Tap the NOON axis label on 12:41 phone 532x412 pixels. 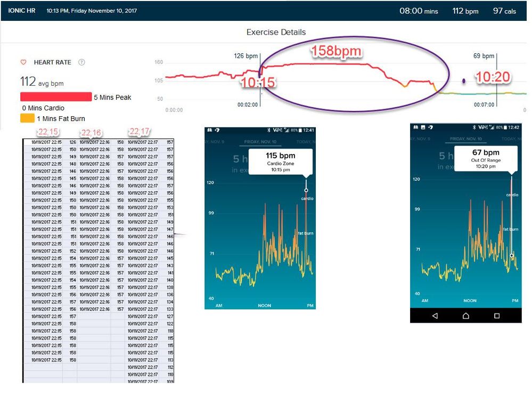[x=264, y=306]
